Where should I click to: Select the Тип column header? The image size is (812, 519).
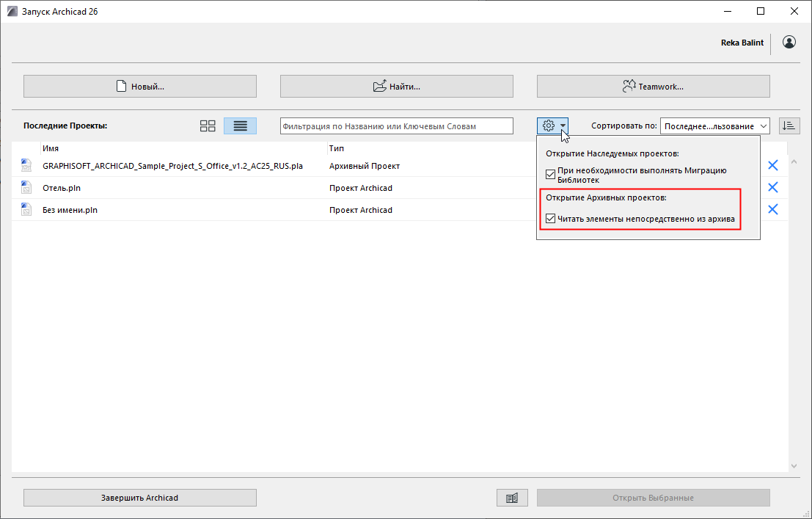pos(334,148)
